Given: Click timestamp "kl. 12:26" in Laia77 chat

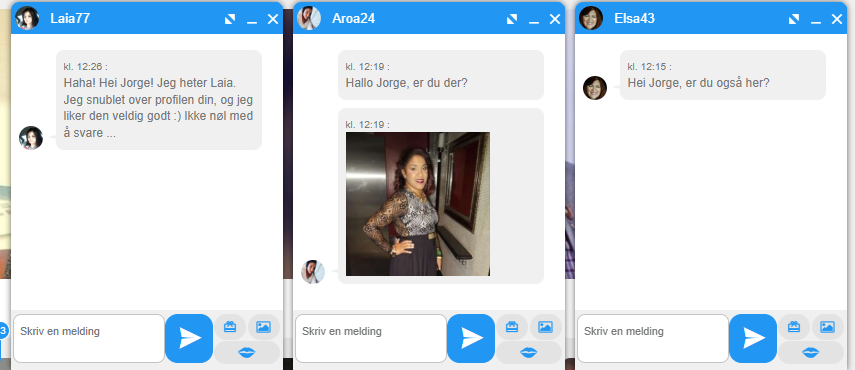Looking at the screenshot, I should coord(86,67).
